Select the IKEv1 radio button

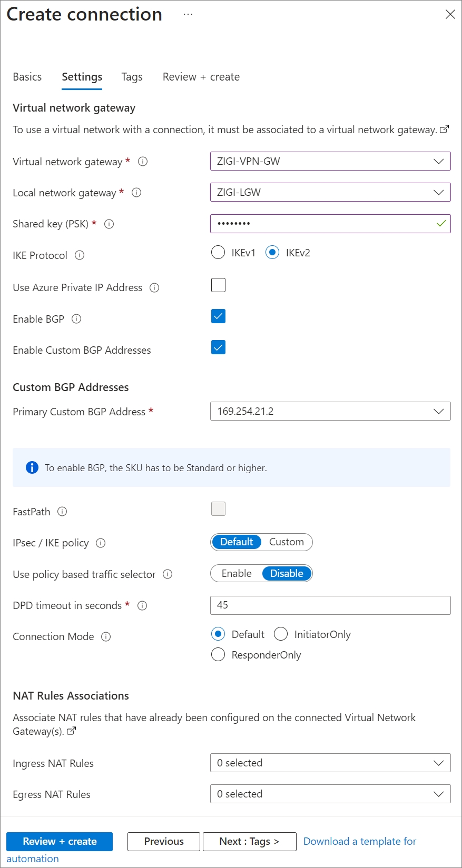click(x=218, y=253)
